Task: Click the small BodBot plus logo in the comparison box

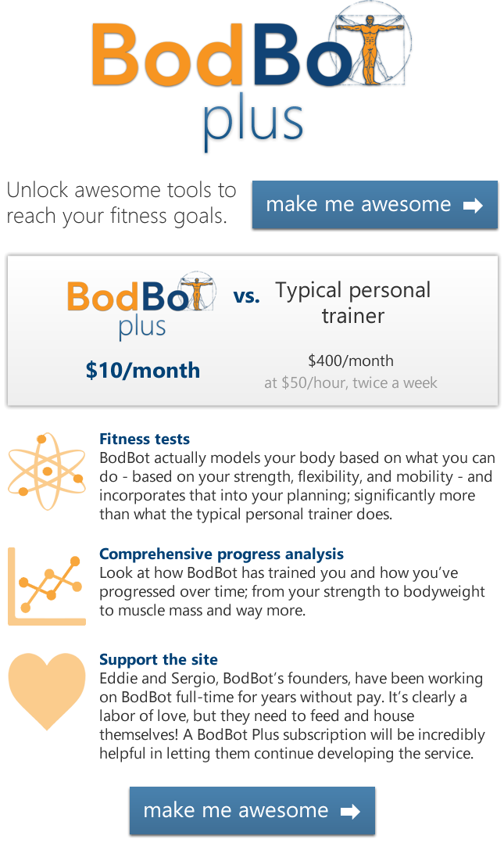Action: click(141, 307)
